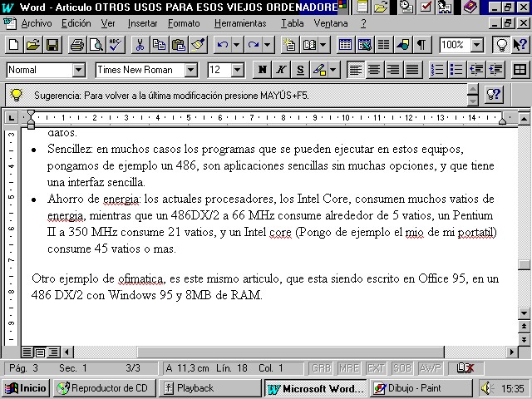Screen dimensions: 532x399
Task: Click the TipWizard lightbulb button
Action: [x=501, y=45]
